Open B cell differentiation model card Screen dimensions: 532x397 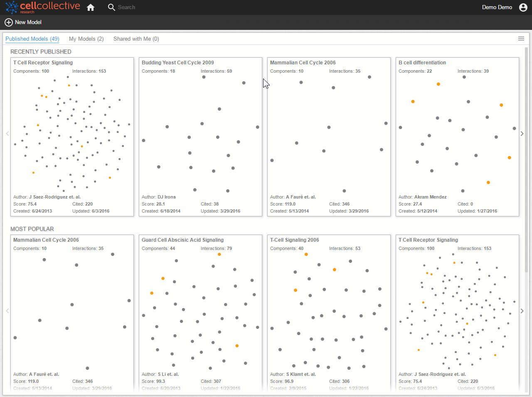[x=457, y=137]
